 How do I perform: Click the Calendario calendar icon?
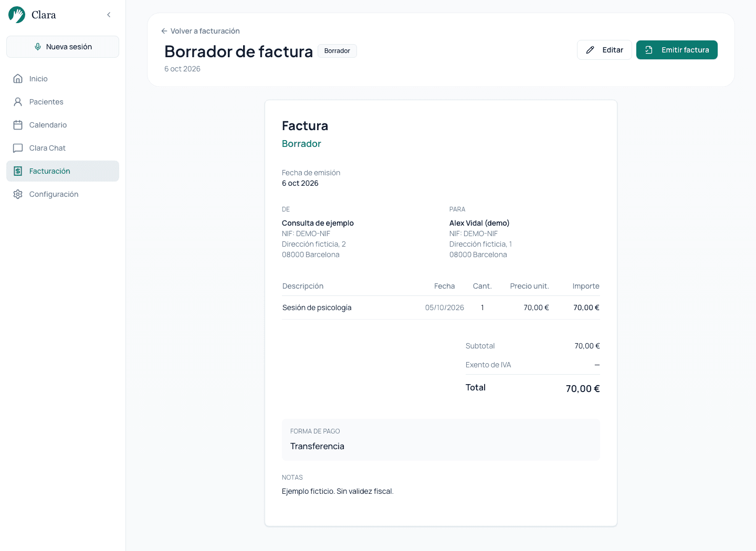pyautogui.click(x=18, y=125)
